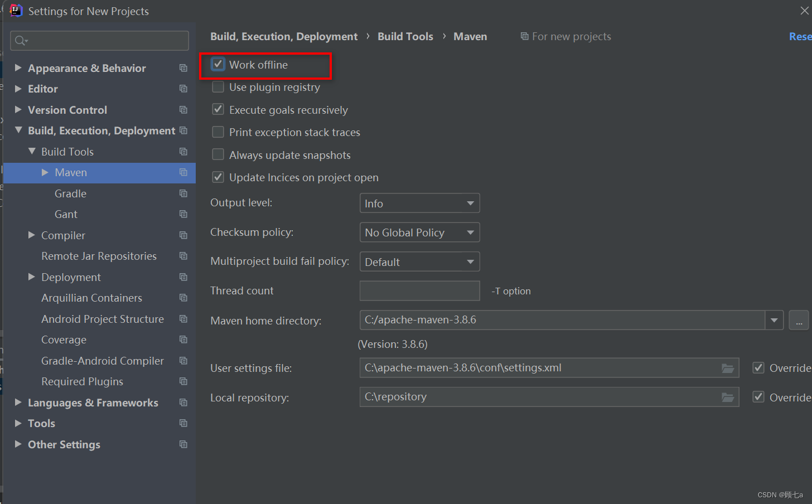This screenshot has height=504, width=812.
Task: Click the project-level icon beside Compiler
Action: pos(183,235)
